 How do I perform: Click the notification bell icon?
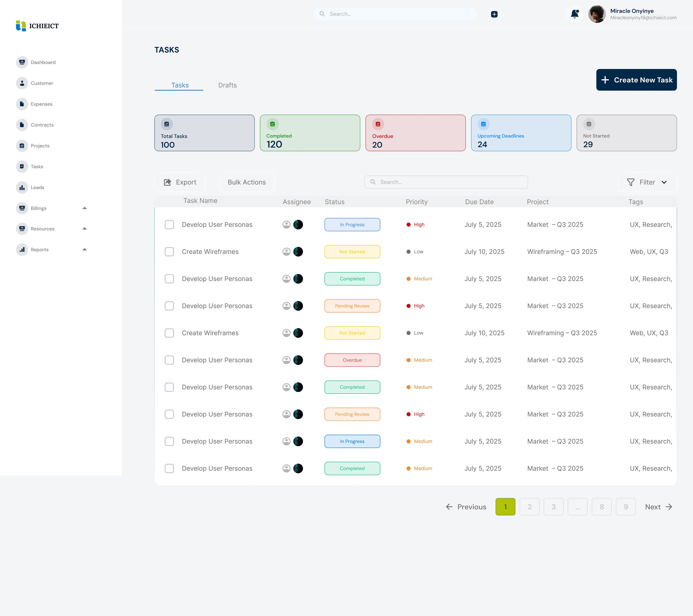574,14
